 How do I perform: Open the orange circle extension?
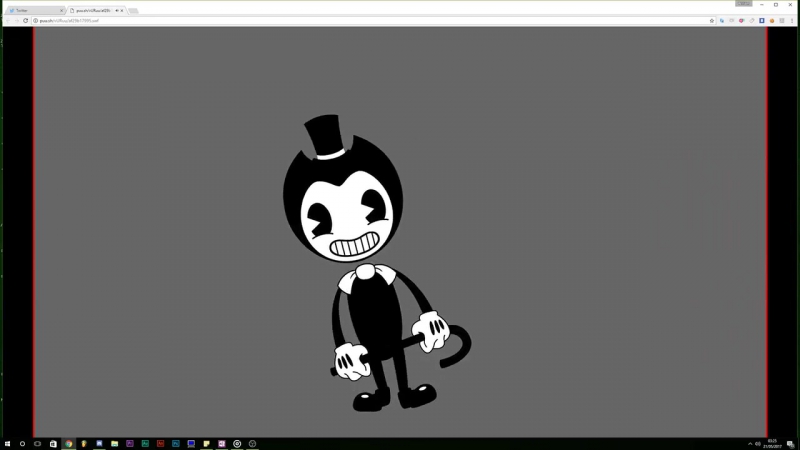pyautogui.click(x=772, y=20)
